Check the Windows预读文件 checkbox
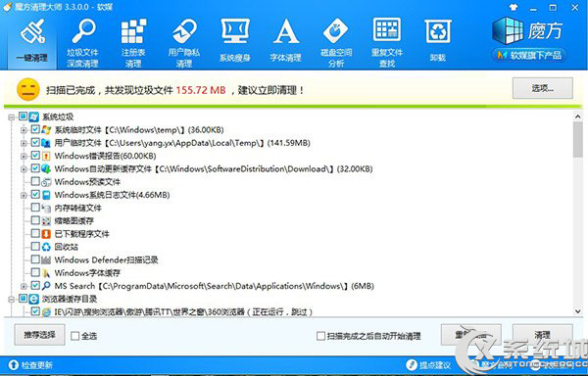This screenshot has width=588, height=376. pyautogui.click(x=35, y=181)
